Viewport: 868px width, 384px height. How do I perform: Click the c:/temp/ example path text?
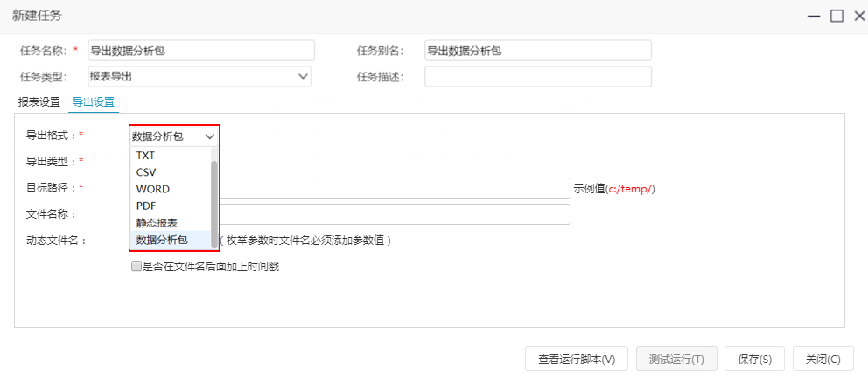[630, 189]
